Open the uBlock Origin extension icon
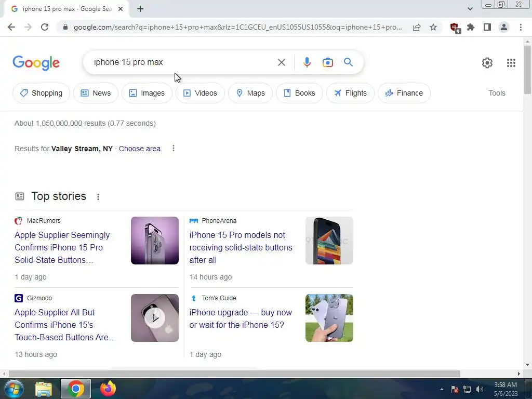This screenshot has height=399, width=532. 455,28
